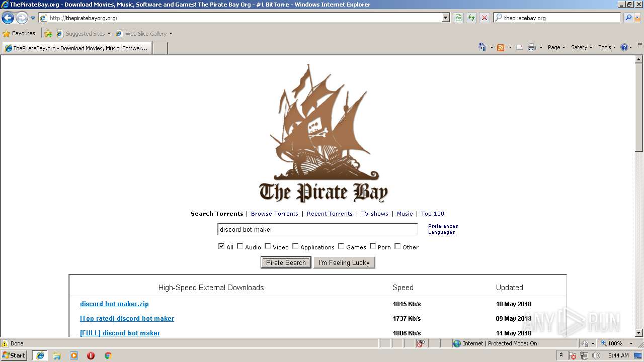The height and width of the screenshot is (362, 644).
Task: Open TV shows link
Action: pos(375,214)
